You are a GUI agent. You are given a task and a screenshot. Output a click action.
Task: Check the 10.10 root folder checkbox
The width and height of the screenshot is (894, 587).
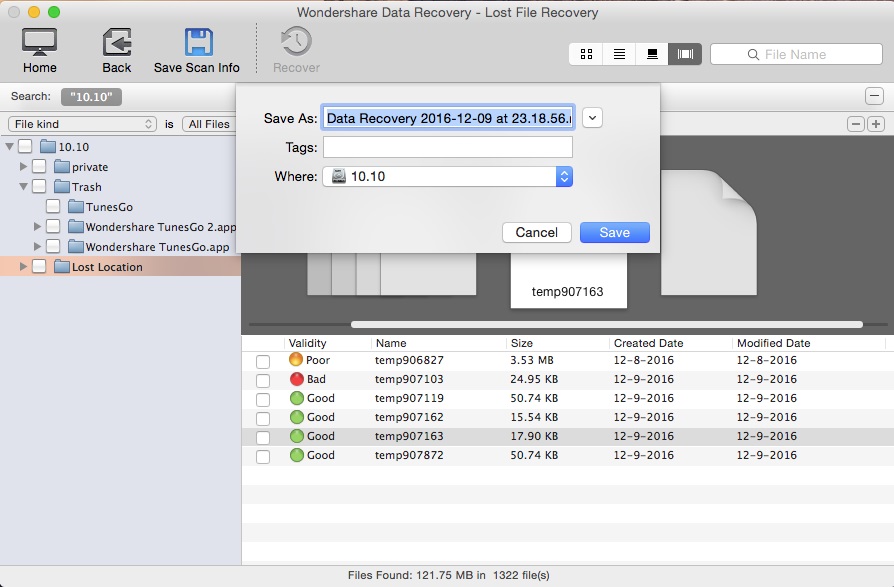[x=25, y=146]
